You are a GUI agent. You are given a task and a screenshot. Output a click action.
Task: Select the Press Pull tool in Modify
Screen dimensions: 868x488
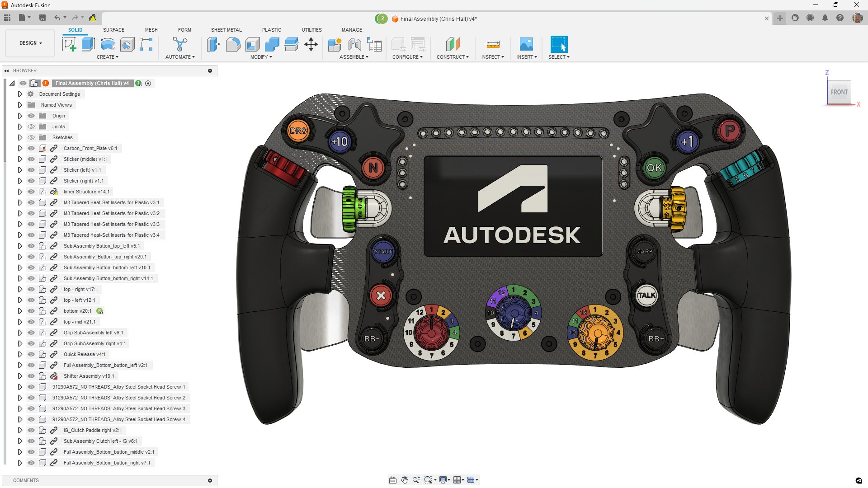212,44
